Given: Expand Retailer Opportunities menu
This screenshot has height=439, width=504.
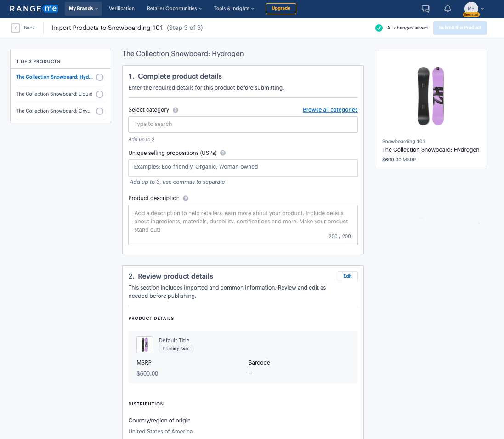Looking at the screenshot, I should point(174,9).
